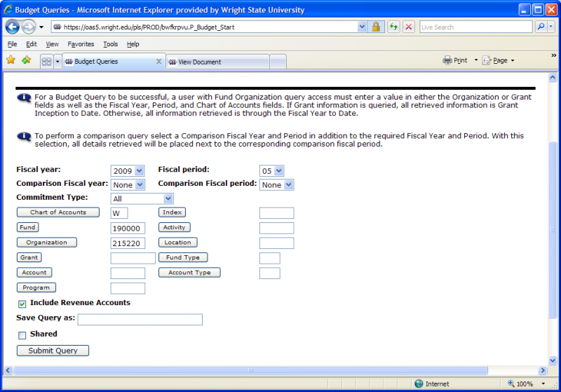Check the Shared checkbox
Viewport: 561px width, 392px height.
point(22,335)
